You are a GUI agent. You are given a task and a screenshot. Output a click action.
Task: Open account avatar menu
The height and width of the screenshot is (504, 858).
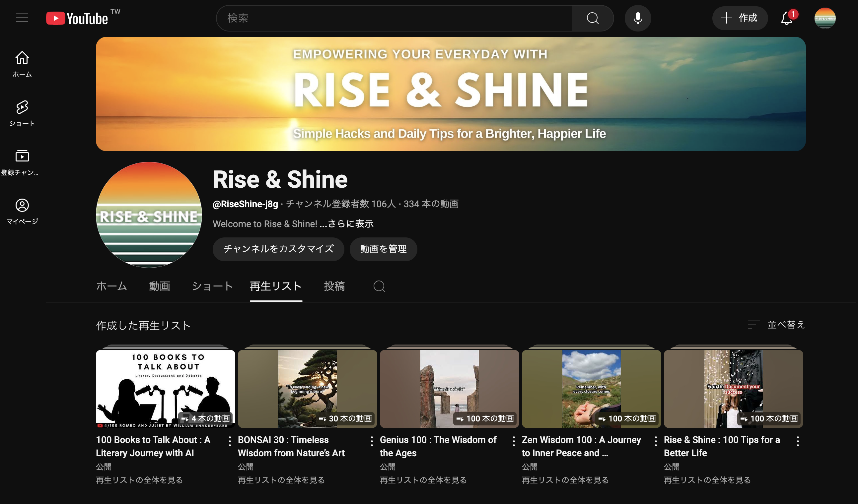(x=824, y=18)
